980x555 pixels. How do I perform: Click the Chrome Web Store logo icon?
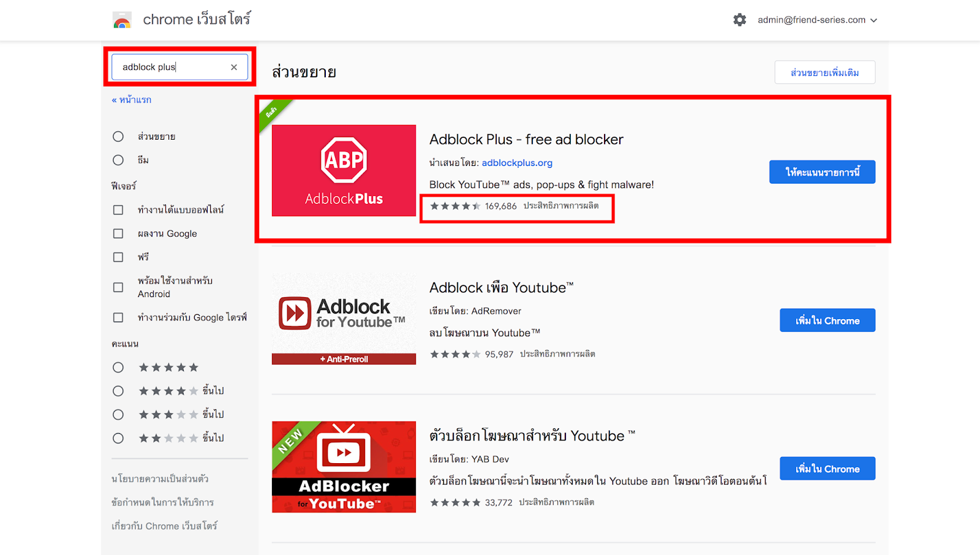pyautogui.click(x=123, y=20)
